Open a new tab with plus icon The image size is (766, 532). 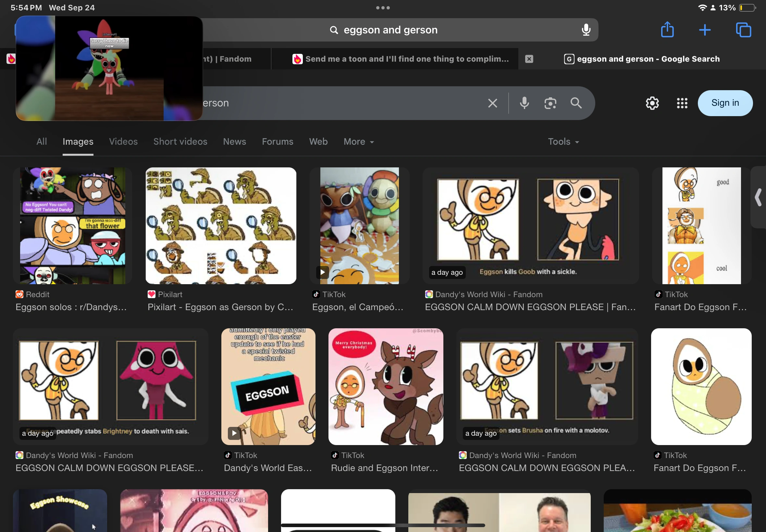[705, 30]
